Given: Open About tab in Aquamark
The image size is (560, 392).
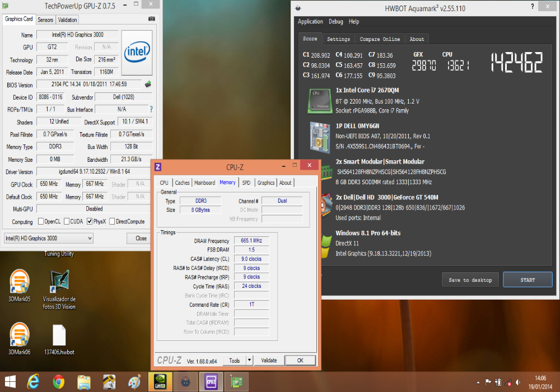Looking at the screenshot, I should [417, 39].
